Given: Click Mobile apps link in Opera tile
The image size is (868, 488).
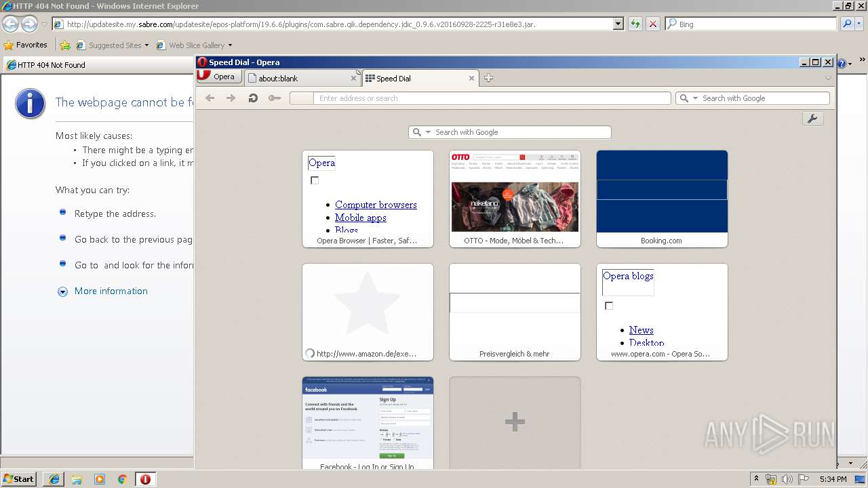Looking at the screenshot, I should [x=361, y=218].
